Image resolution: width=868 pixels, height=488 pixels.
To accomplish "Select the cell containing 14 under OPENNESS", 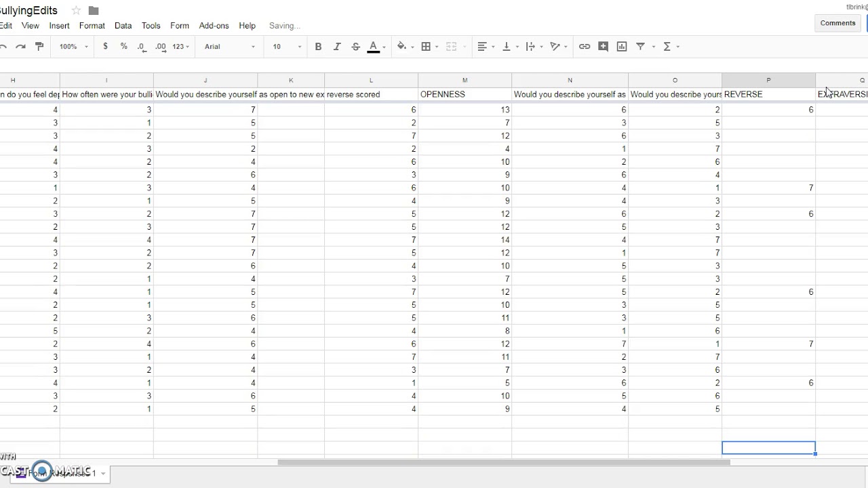I will pos(465,240).
